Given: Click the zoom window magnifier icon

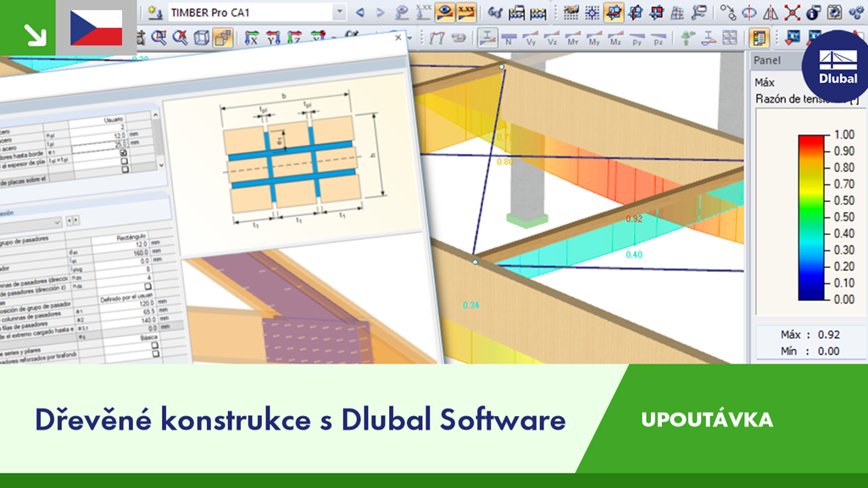Looking at the screenshot, I should click(x=159, y=37).
